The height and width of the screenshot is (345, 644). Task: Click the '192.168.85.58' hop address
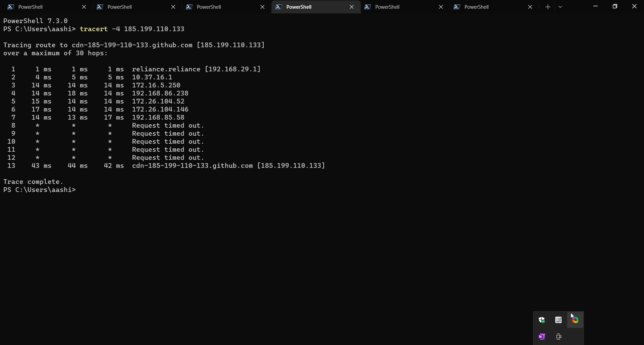coord(158,117)
